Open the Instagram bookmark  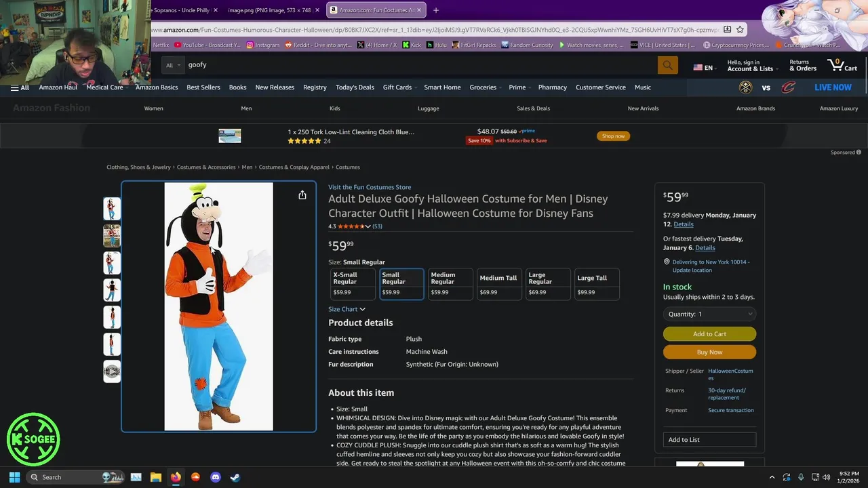(263, 45)
